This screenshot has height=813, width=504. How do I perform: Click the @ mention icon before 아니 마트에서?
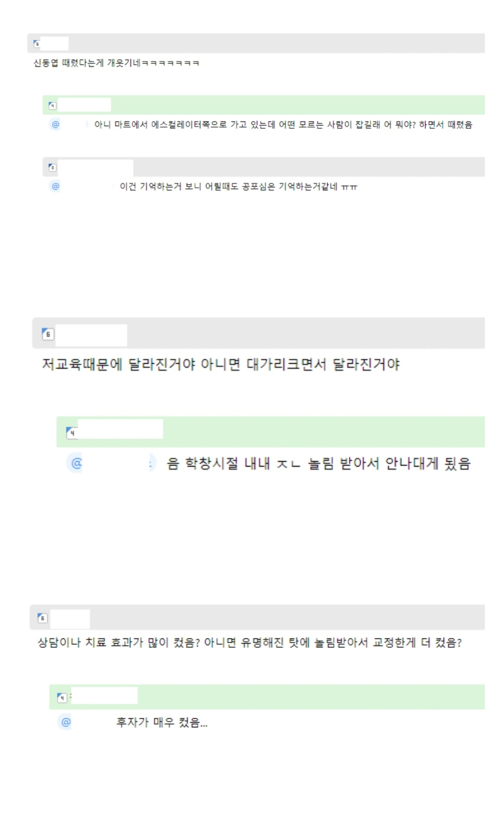56,125
